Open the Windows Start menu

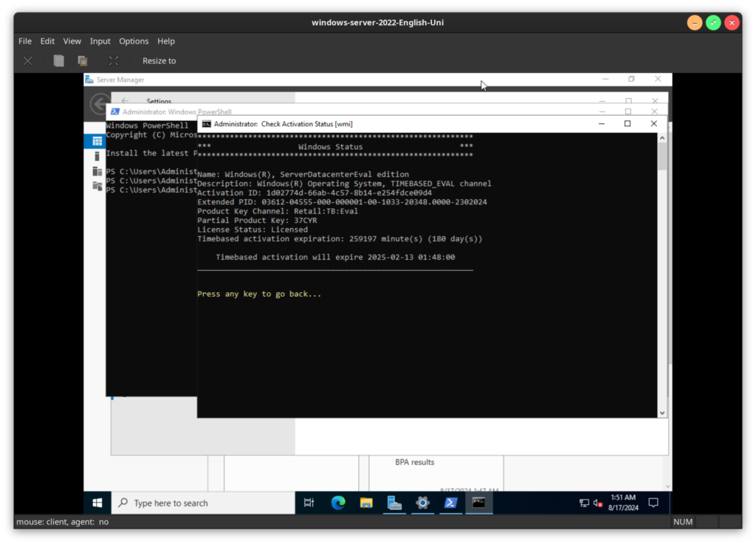(x=97, y=503)
